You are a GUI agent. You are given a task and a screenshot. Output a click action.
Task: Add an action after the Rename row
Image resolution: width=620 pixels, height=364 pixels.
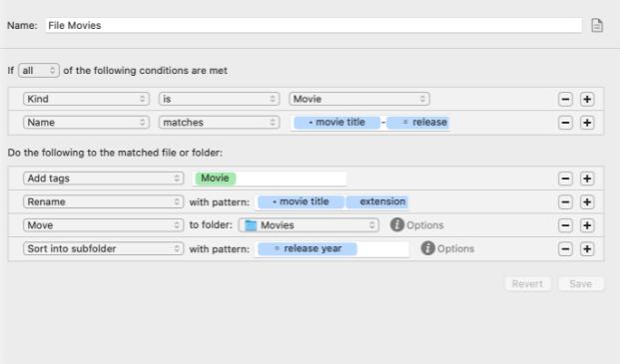coord(587,202)
